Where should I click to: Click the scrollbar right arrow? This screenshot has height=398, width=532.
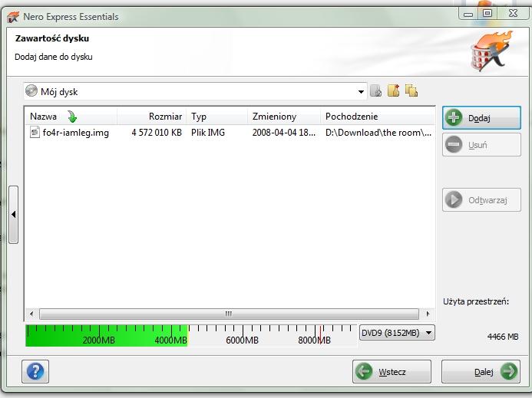pyautogui.click(x=428, y=314)
